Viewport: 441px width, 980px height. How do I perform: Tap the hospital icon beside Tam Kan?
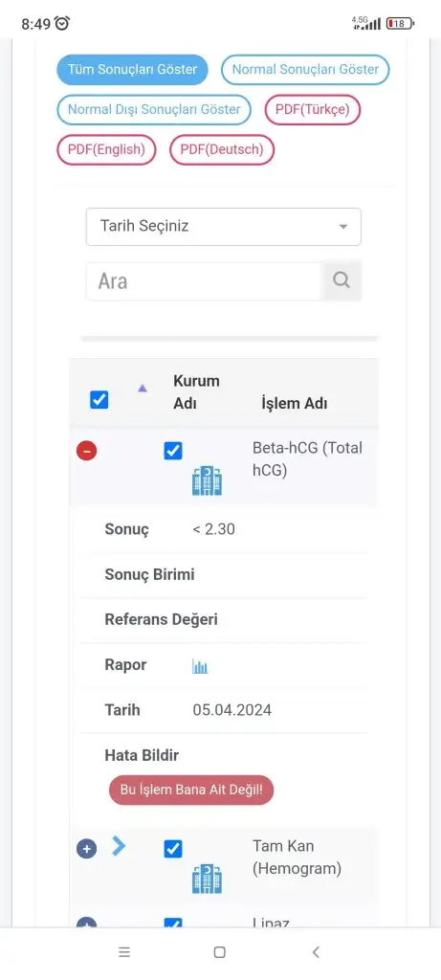tap(207, 879)
